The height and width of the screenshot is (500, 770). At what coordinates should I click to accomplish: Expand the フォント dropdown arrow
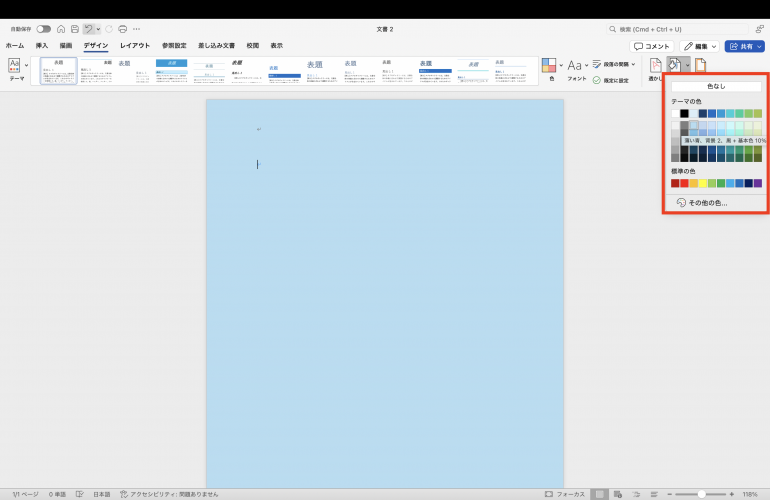(586, 65)
